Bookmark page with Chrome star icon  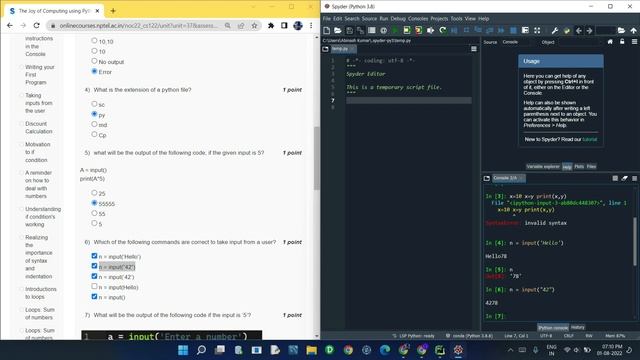[254, 25]
